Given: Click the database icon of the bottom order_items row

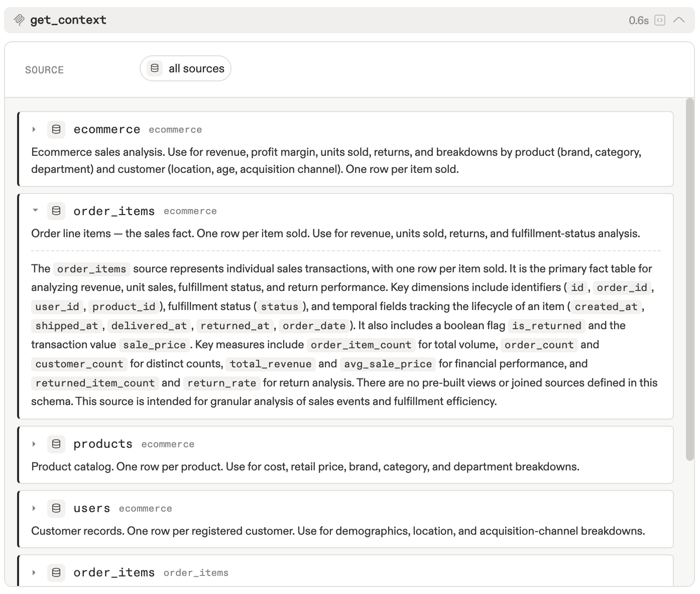Looking at the screenshot, I should pos(56,573).
